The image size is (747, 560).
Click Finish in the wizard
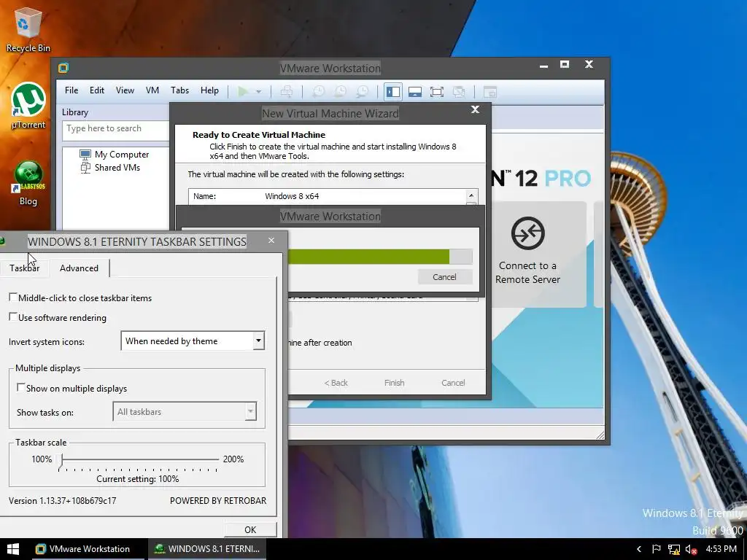(x=394, y=383)
